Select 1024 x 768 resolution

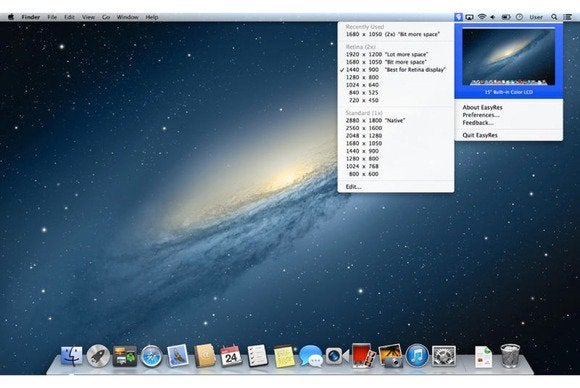tap(395, 166)
